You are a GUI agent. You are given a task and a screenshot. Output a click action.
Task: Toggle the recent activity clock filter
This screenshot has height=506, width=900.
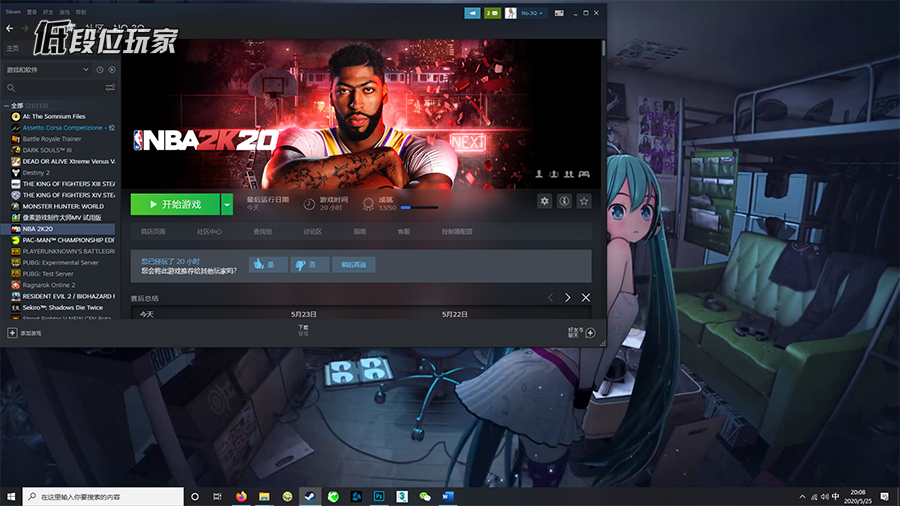click(100, 69)
